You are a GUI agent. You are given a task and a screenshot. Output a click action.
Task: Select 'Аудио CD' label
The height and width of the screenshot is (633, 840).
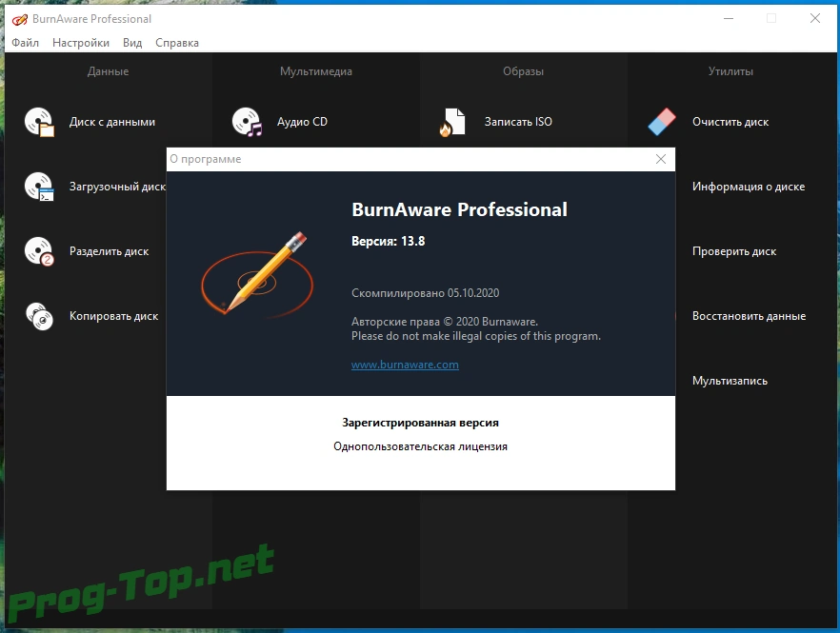coord(302,122)
